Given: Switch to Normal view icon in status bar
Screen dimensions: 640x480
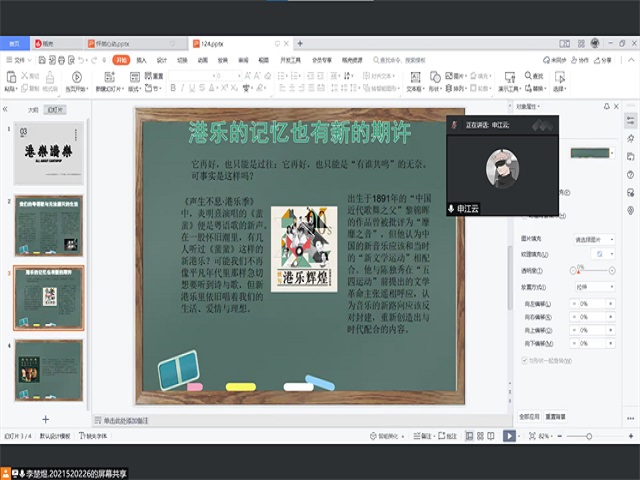Looking at the screenshot, I should coord(469,436).
